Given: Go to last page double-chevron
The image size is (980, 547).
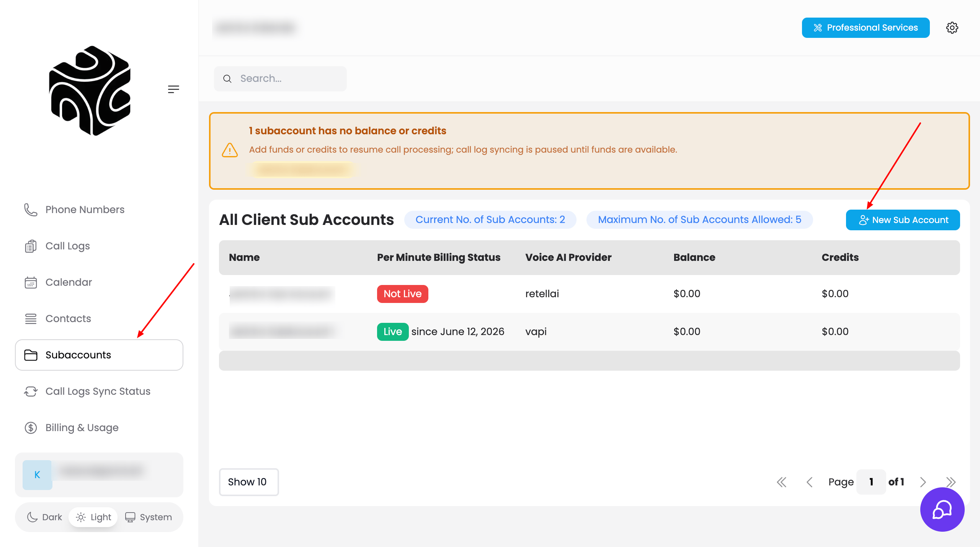Looking at the screenshot, I should (x=951, y=482).
